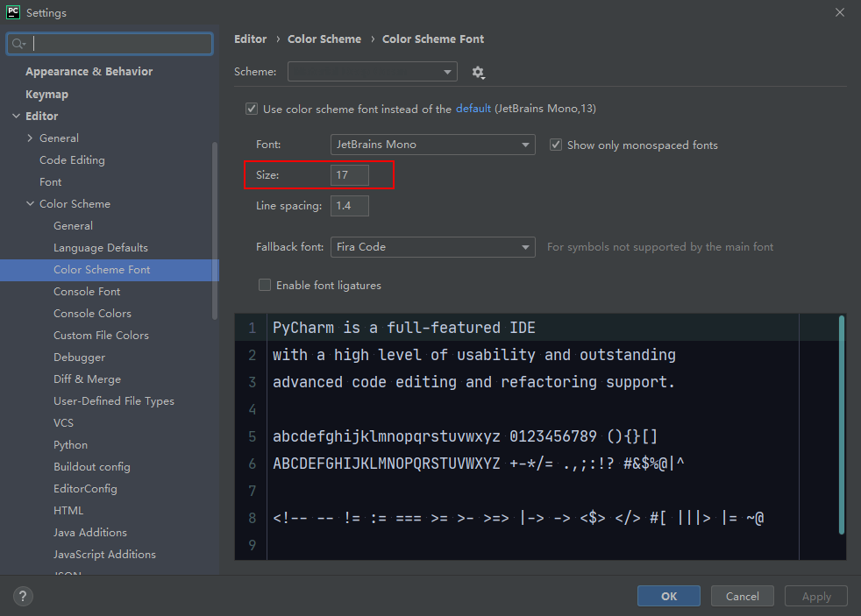Click the preview editor vertical scrollbar
This screenshot has height=616, width=861.
[841, 425]
